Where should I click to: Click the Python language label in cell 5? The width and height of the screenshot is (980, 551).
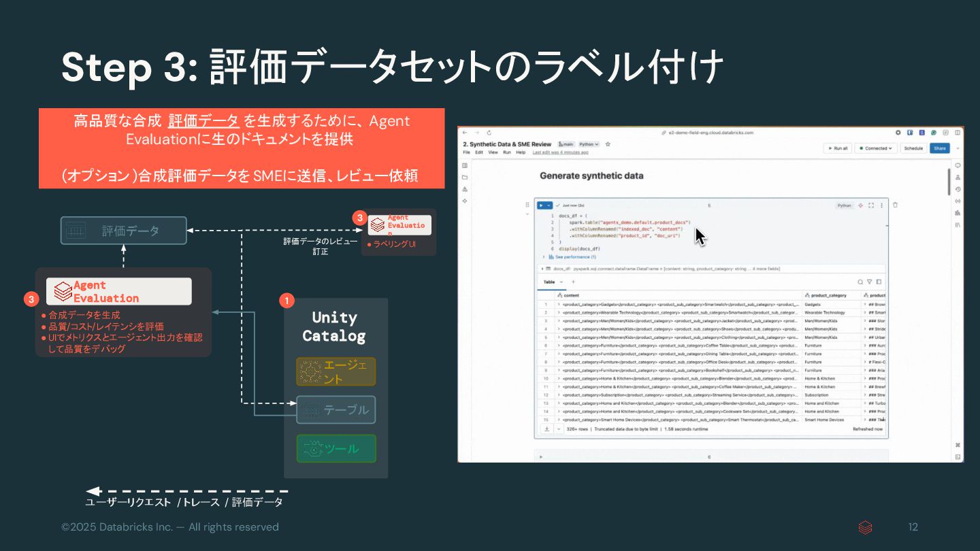[x=845, y=205]
